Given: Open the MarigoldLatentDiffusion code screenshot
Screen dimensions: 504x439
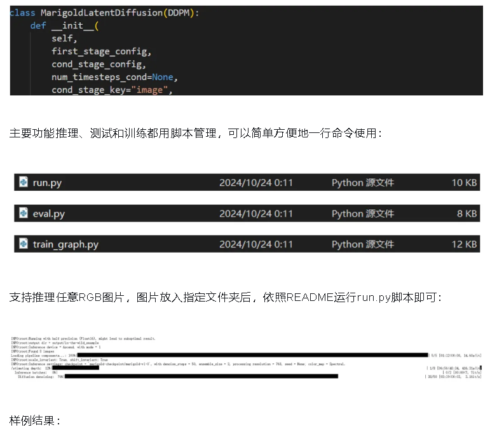Looking at the screenshot, I should (x=246, y=51).
